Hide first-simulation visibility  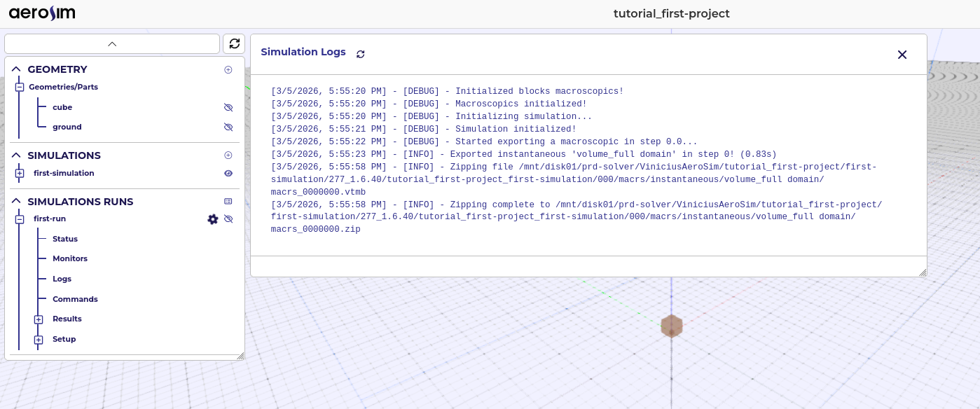click(x=228, y=173)
